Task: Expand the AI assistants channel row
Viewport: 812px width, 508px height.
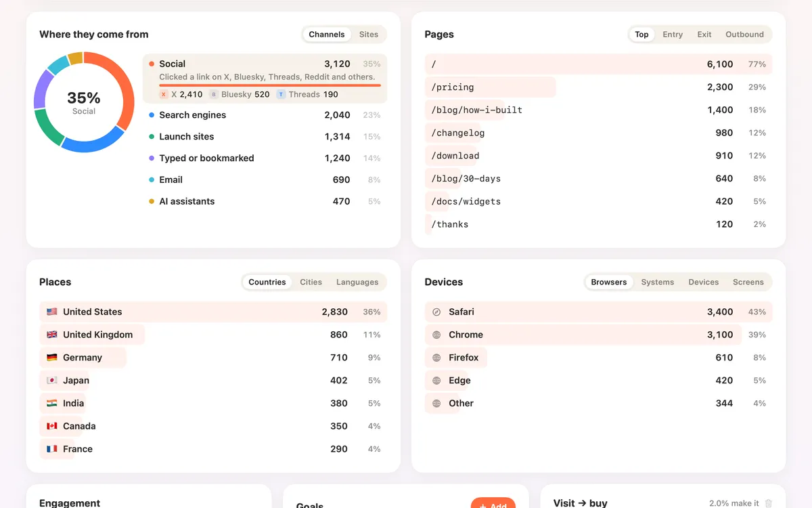Action: point(265,202)
